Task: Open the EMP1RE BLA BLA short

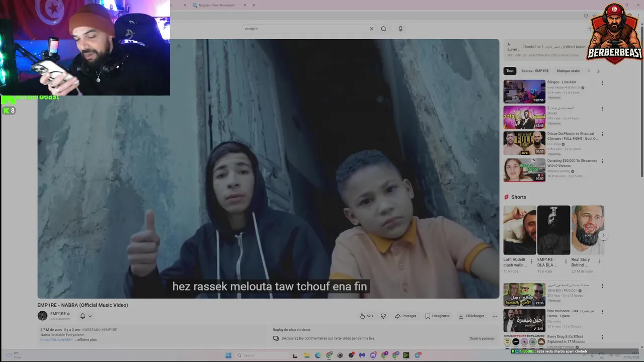Action: [553, 230]
